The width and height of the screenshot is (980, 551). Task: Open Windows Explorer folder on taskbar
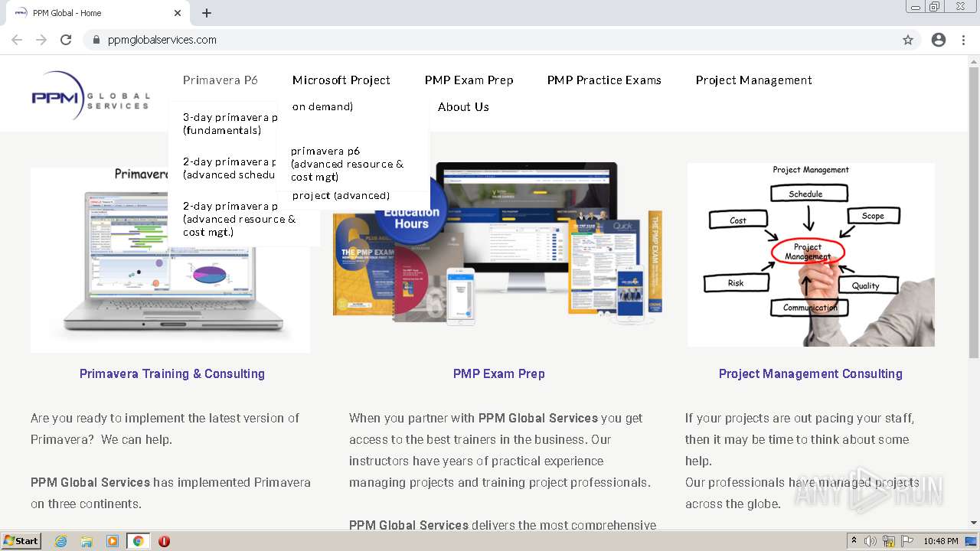point(87,541)
